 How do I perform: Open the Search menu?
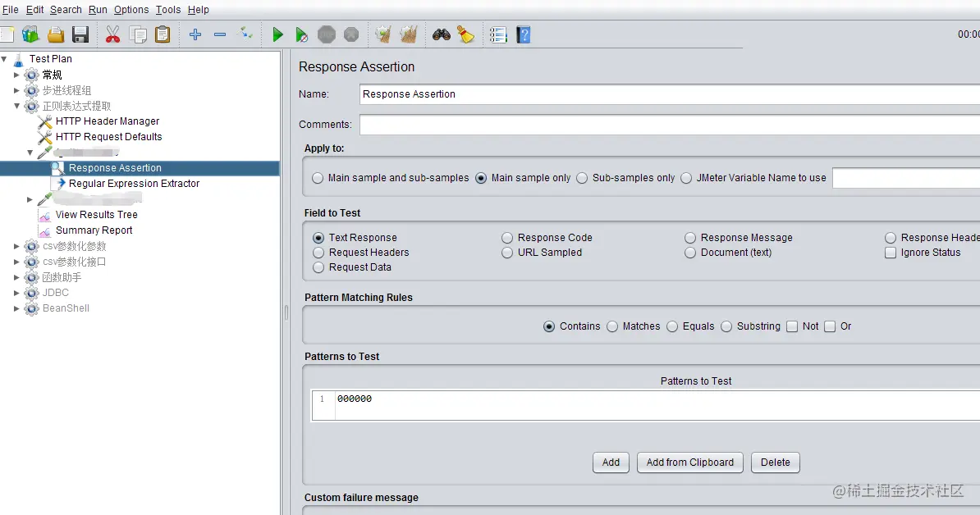[x=66, y=10]
